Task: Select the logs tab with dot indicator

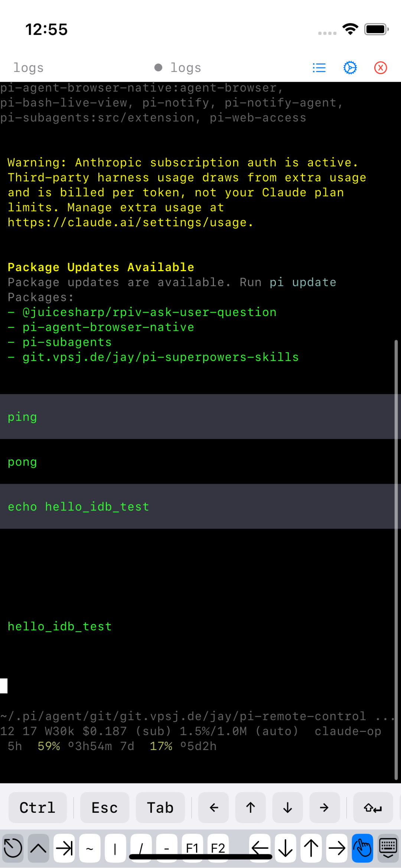Action: [178, 68]
